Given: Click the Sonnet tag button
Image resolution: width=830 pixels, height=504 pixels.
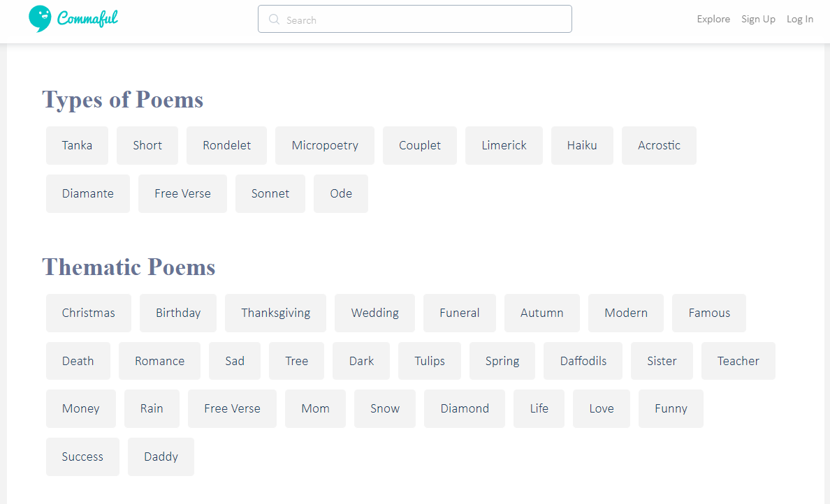Looking at the screenshot, I should pyautogui.click(x=270, y=193).
